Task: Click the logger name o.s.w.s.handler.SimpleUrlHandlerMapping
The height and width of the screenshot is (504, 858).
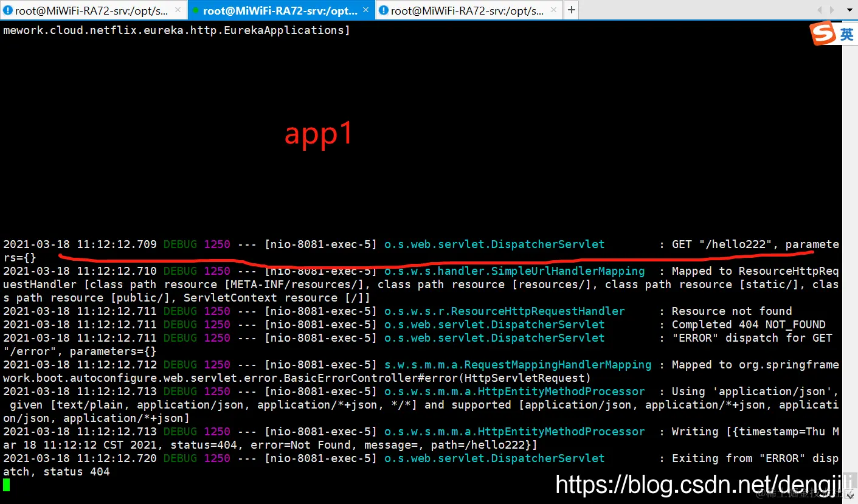Action: point(514,271)
